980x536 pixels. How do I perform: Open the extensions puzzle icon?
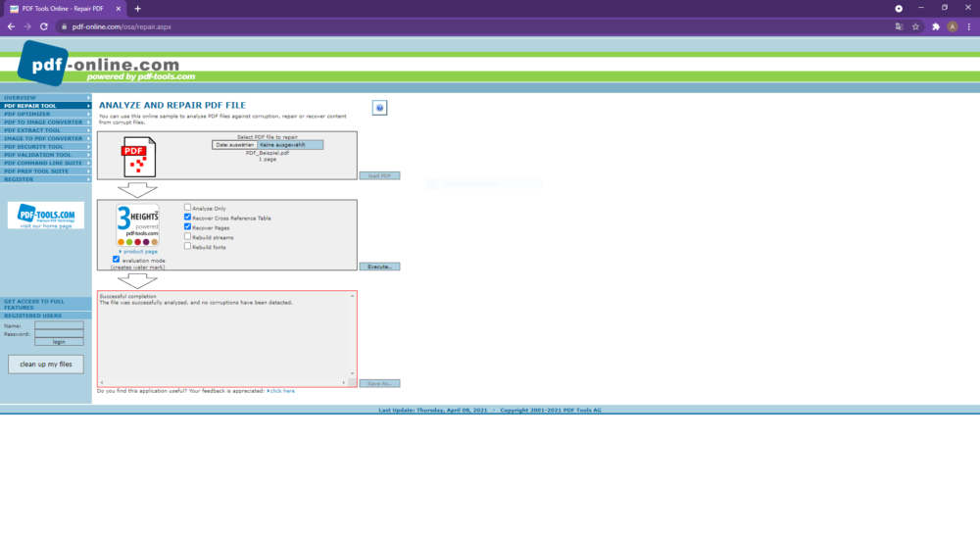point(936,26)
